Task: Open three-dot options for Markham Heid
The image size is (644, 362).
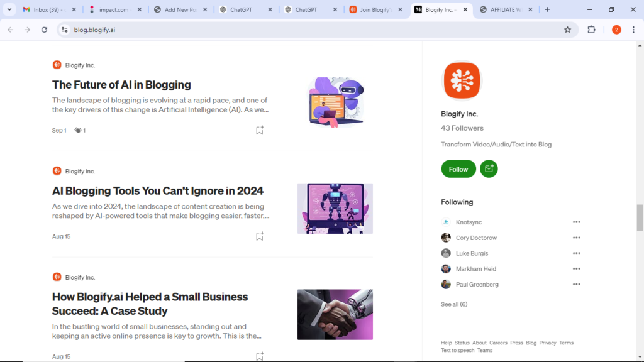Action: (576, 269)
